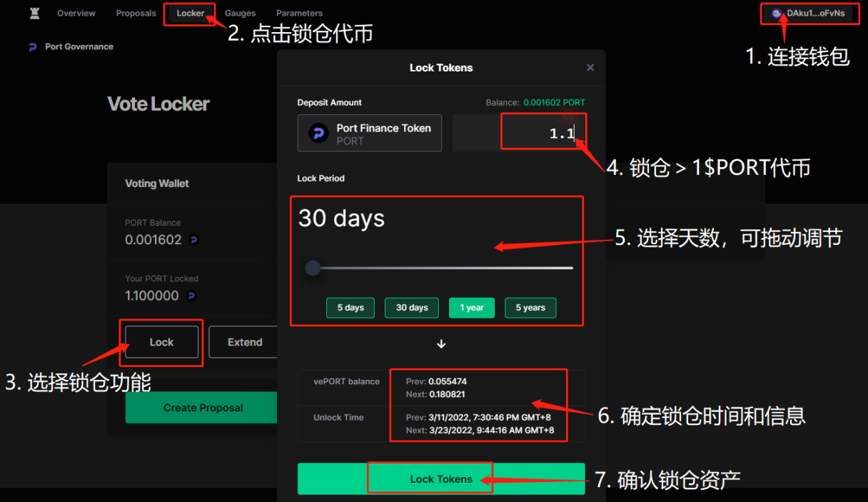Click the Deposit Amount label

(x=330, y=103)
